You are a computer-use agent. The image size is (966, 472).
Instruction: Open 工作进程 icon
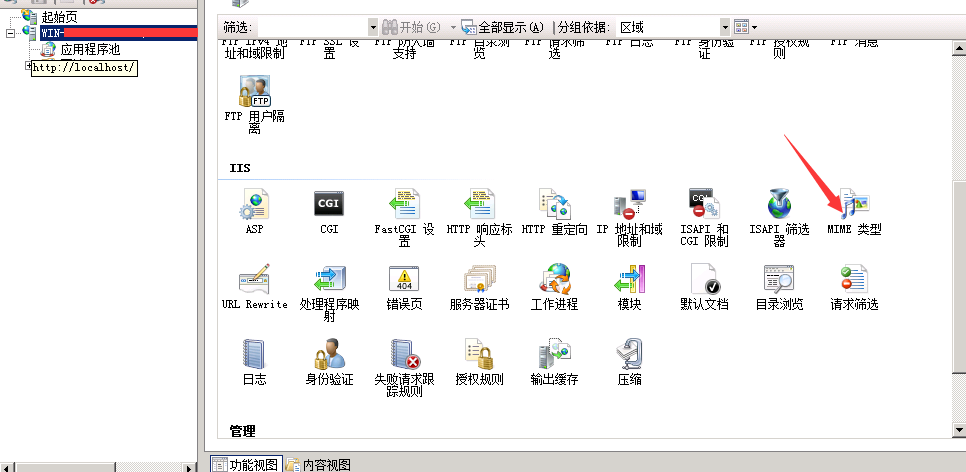pyautogui.click(x=554, y=279)
